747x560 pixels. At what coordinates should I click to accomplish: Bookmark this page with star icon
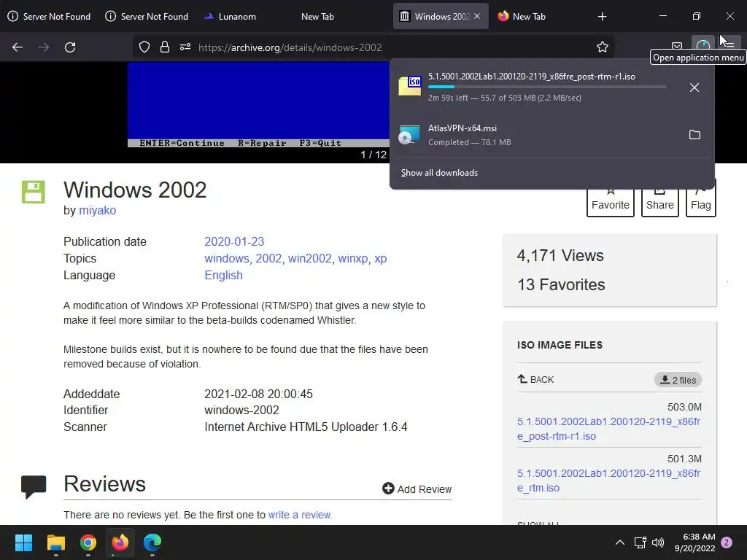coord(602,47)
